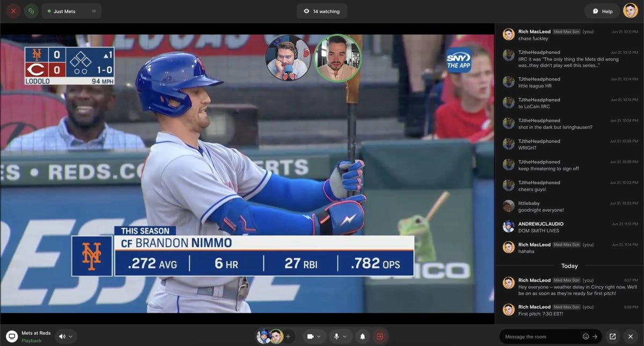The image size is (644, 346).
Task: Click the Playback link under Mets at Reds
Action: coord(31,341)
